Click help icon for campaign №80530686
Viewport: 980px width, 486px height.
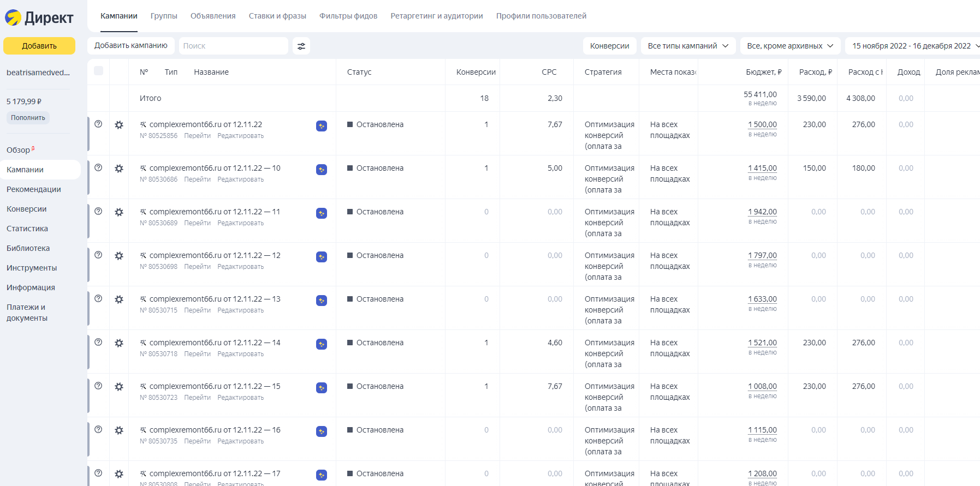(x=98, y=167)
